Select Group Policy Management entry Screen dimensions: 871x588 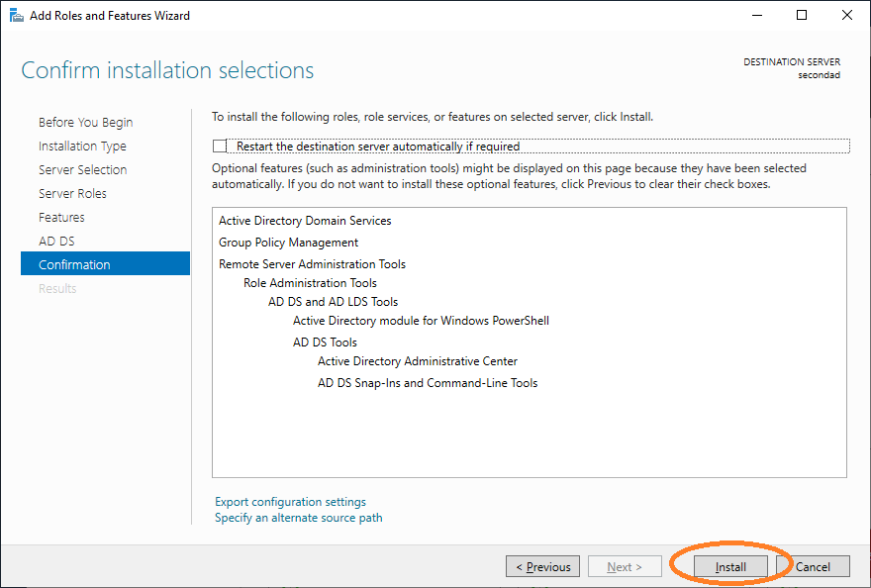tap(288, 243)
